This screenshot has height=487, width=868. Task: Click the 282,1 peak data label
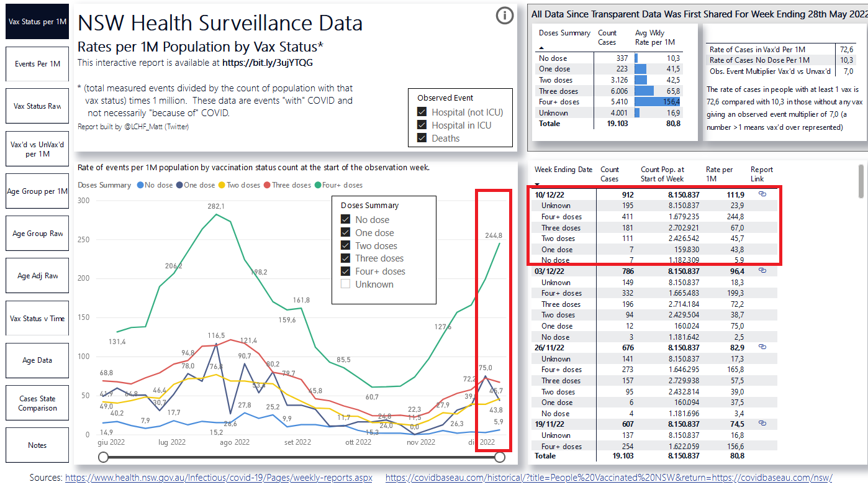[x=215, y=206]
